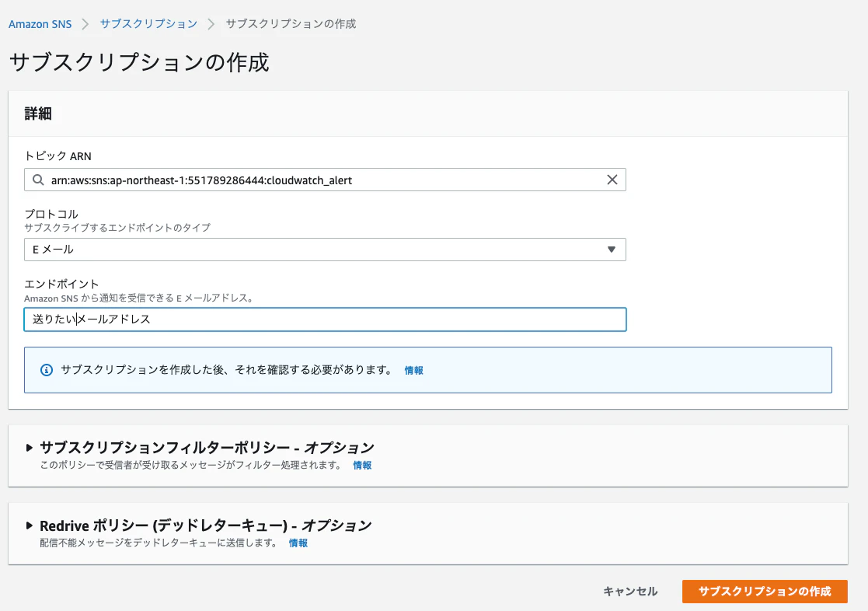This screenshot has width=868, height=611.
Task: Click the プロトコル field label
Action: click(51, 214)
